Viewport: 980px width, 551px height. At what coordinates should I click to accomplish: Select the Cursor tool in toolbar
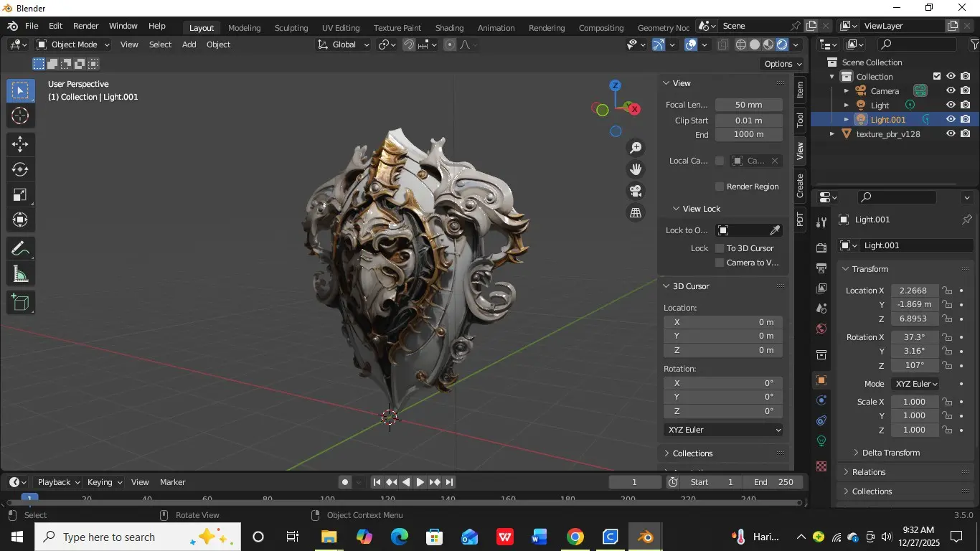point(20,116)
